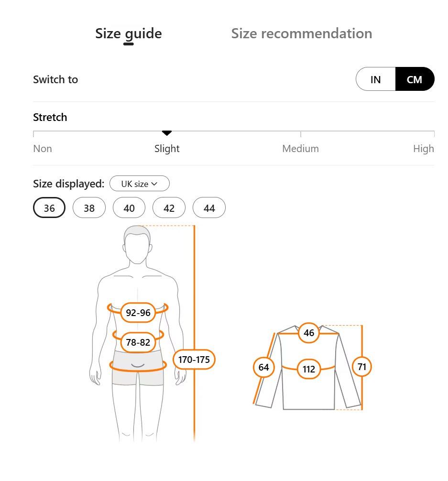Image resolution: width=448 pixels, height=481 pixels.
Task: Click the Stretch slider marker at Slight
Action: [x=167, y=133]
